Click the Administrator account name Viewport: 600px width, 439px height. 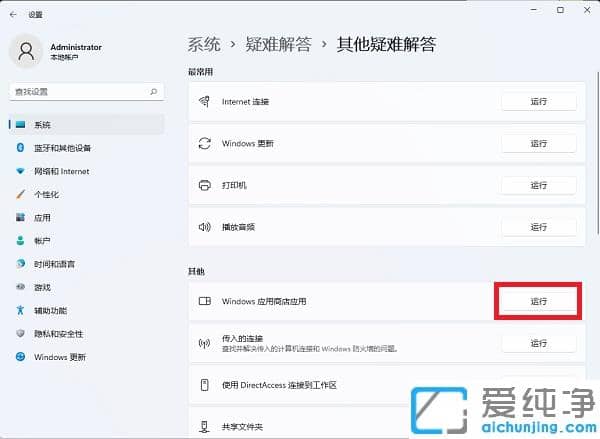[76, 47]
